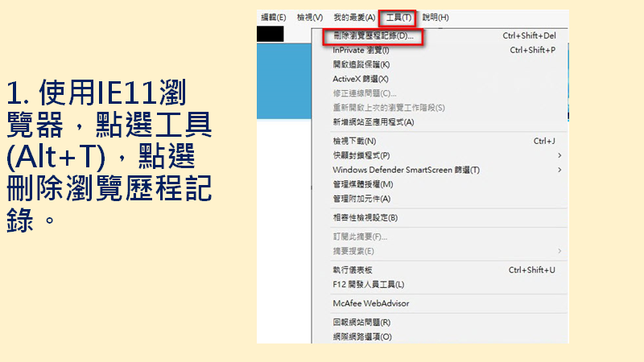Select McAfee WebAdvisor menu item

pos(371,303)
